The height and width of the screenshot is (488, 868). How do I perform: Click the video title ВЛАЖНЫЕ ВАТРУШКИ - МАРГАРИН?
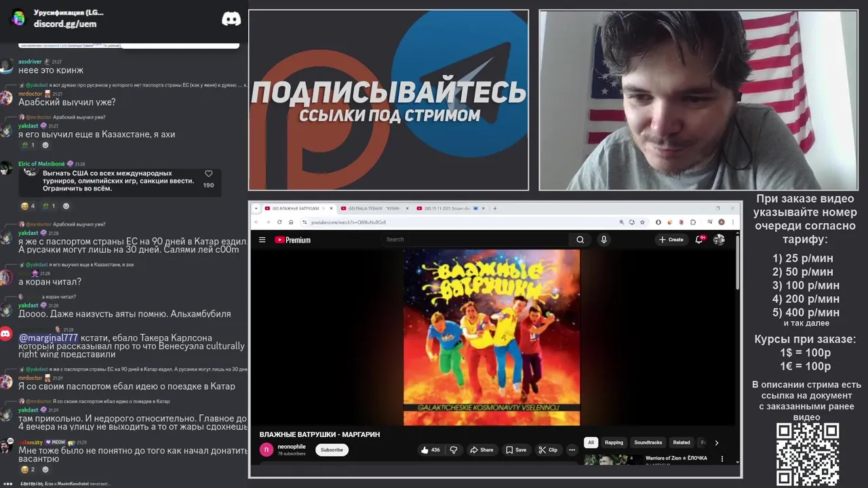tap(319, 434)
